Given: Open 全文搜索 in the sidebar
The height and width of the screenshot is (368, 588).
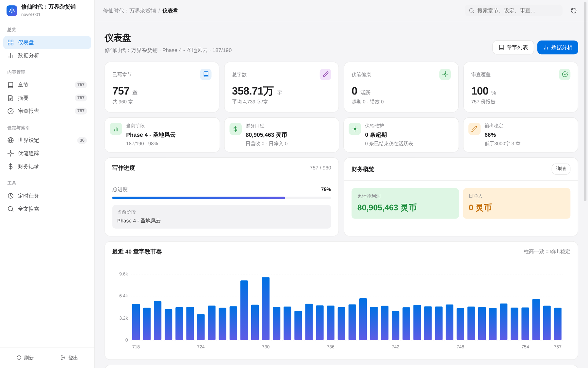Looking at the screenshot, I should point(47,209).
